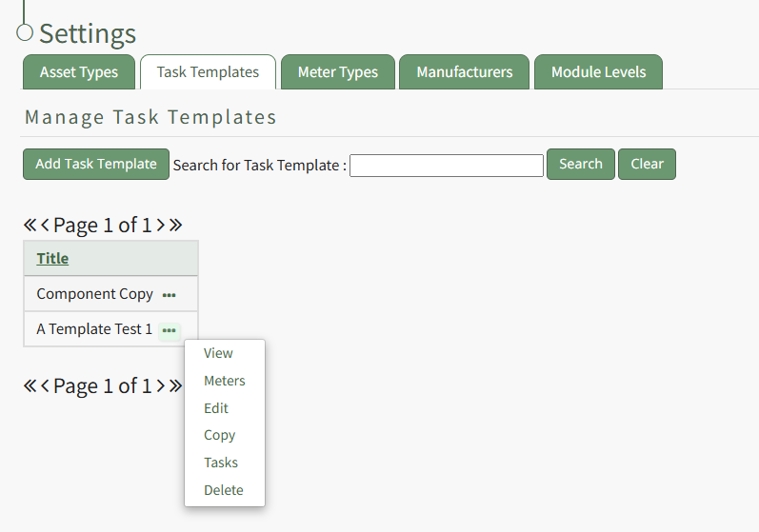The height and width of the screenshot is (532, 759).
Task: Switch to the Asset Types tab
Action: pos(79,72)
